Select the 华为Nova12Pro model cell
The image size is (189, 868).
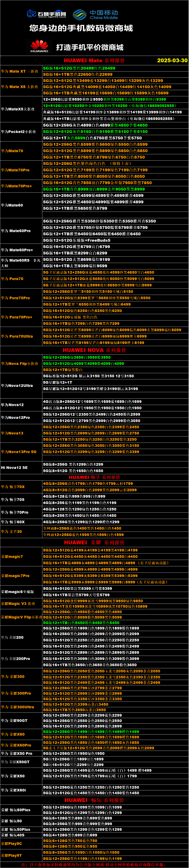pos(21,418)
